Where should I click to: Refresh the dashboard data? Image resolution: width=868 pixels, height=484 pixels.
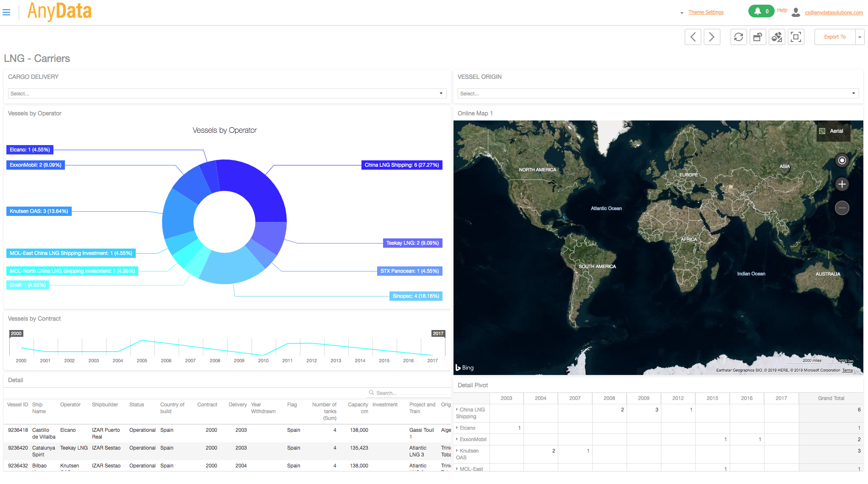[739, 37]
